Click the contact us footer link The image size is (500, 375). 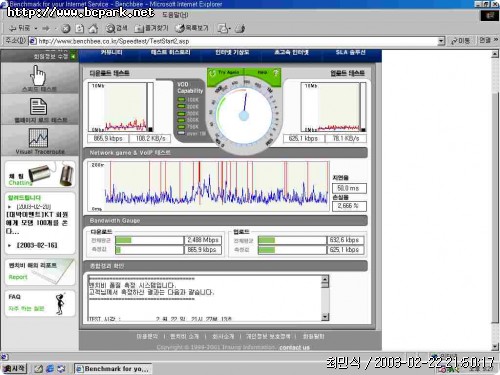pos(294,347)
